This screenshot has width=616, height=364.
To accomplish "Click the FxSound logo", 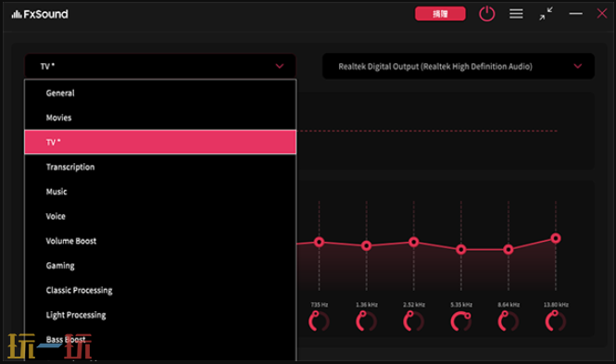I will pyautogui.click(x=40, y=14).
